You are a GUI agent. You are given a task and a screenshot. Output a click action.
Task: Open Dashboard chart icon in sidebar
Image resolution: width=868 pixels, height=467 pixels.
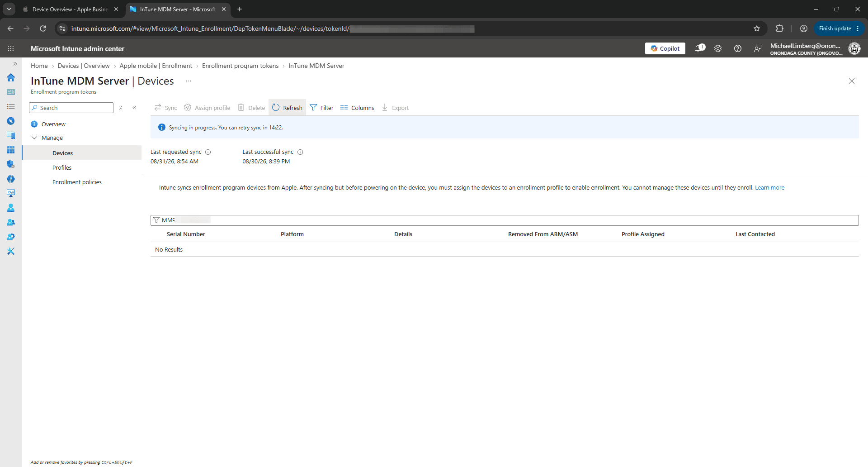pyautogui.click(x=11, y=92)
